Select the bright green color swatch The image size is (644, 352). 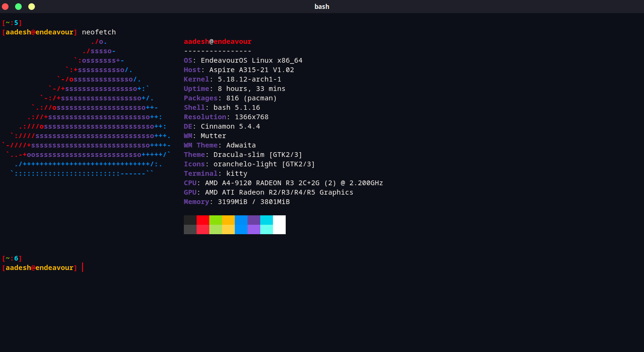(x=215, y=220)
